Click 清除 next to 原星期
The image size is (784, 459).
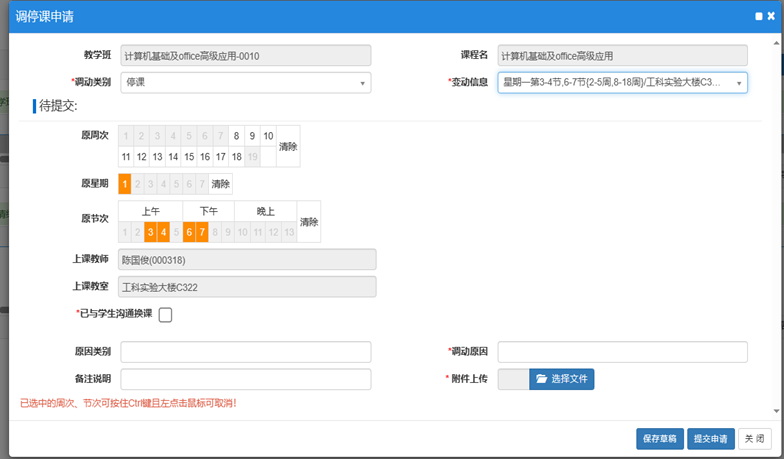point(220,184)
